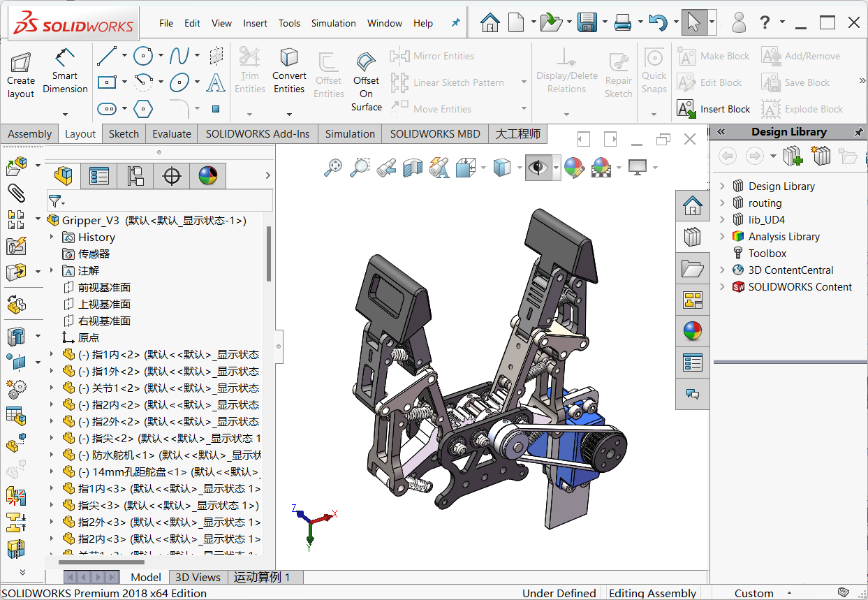868x600 pixels.
Task: Select the Smart Dimension tool
Action: tap(65, 71)
